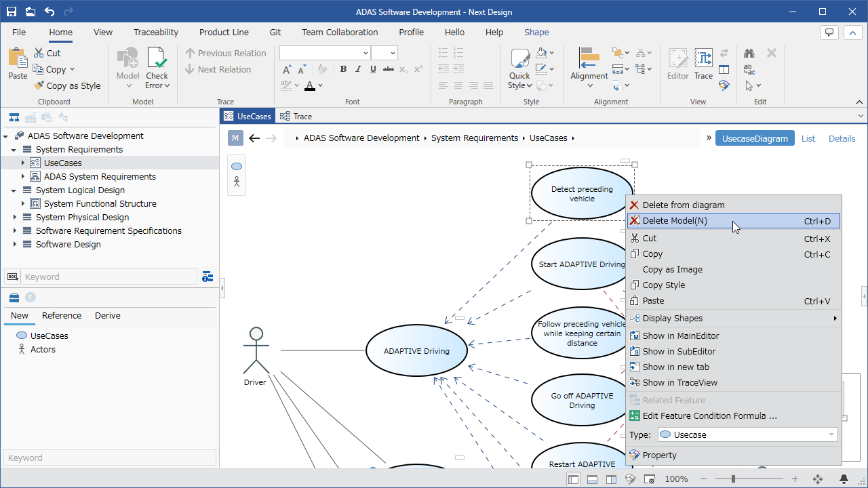Screen dimensions: 868x488
Task: Click the tree Keyword search field
Action: pyautogui.click(x=109, y=277)
